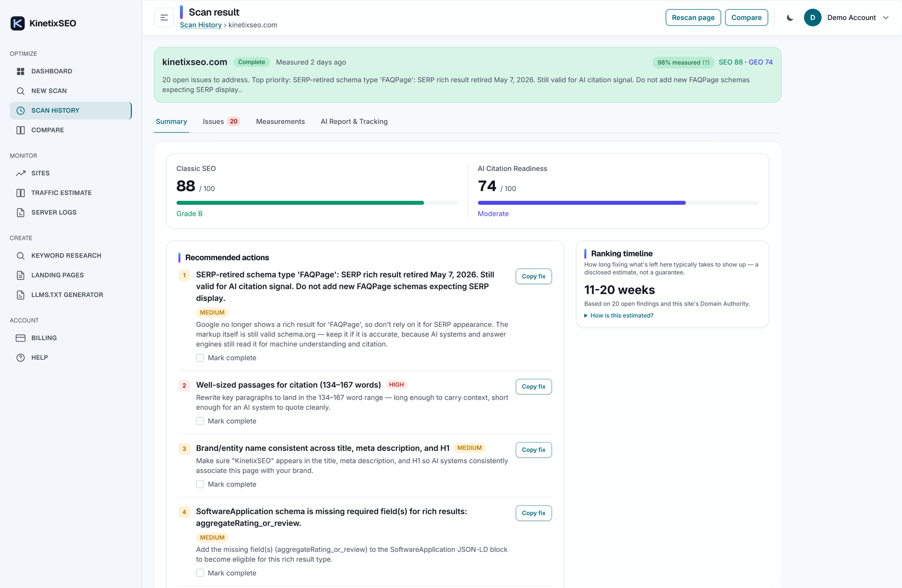Open Dashboard grid icon in sidebar
Viewport: 902px width, 588px height.
coord(20,72)
